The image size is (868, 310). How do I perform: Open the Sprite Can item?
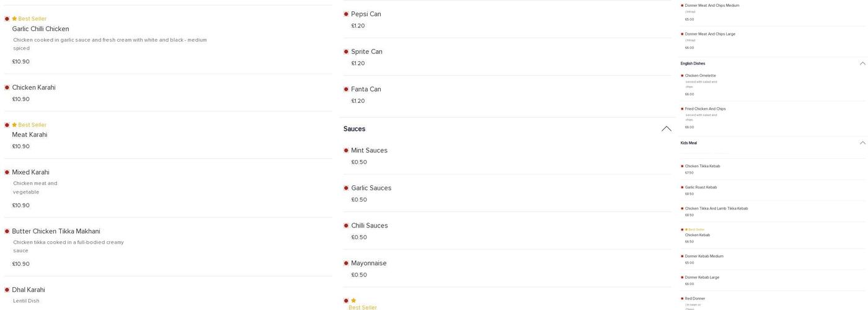(366, 52)
